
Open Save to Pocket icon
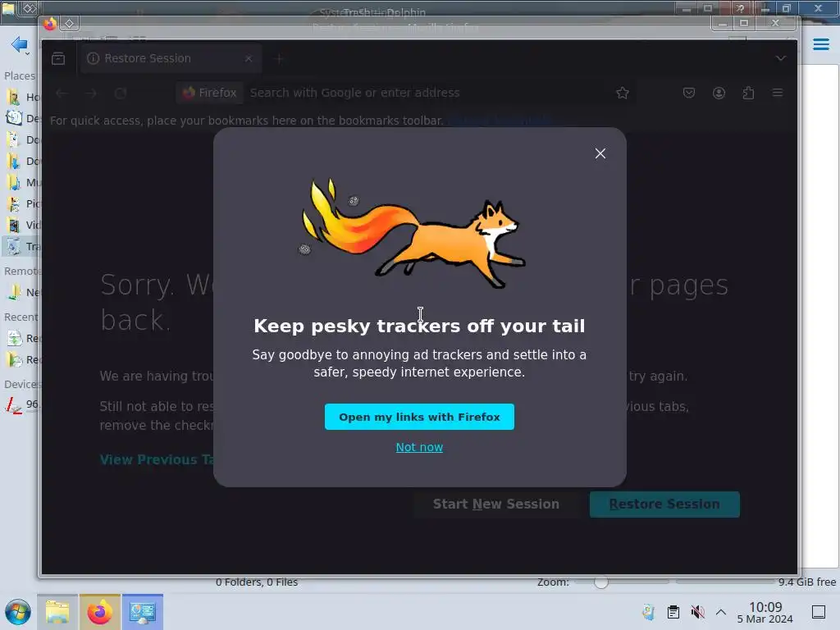tap(689, 94)
